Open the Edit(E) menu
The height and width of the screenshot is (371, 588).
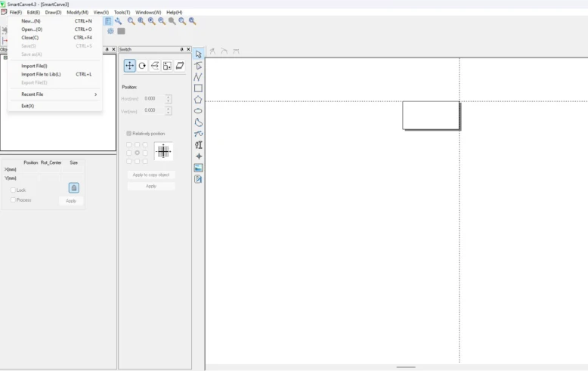pos(33,12)
